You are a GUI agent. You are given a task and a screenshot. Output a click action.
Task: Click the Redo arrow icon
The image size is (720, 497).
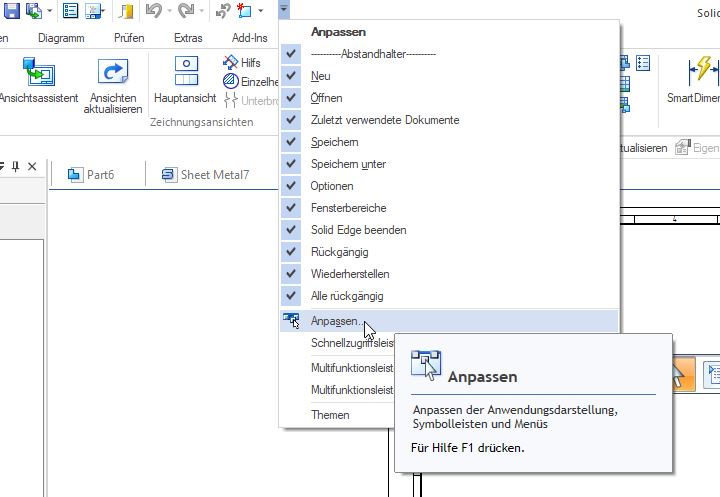click(186, 10)
